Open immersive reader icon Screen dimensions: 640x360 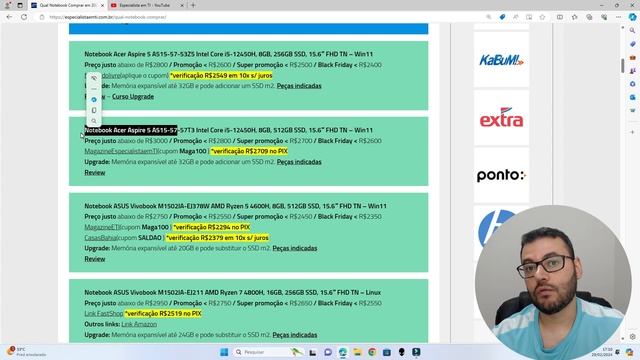(529, 17)
